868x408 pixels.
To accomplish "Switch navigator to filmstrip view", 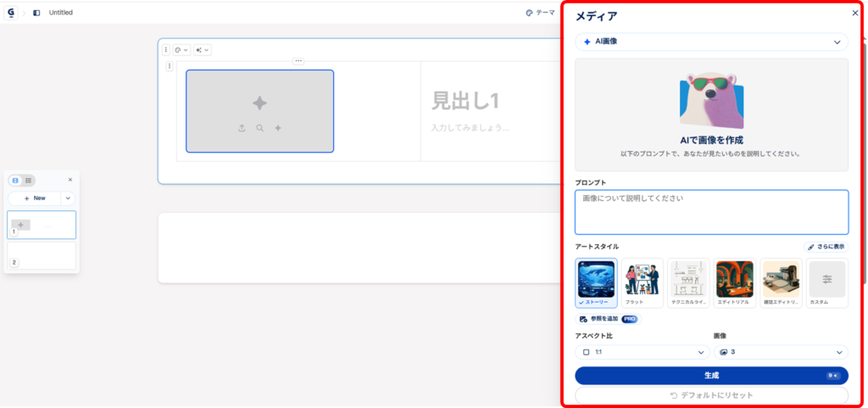I will (15, 180).
